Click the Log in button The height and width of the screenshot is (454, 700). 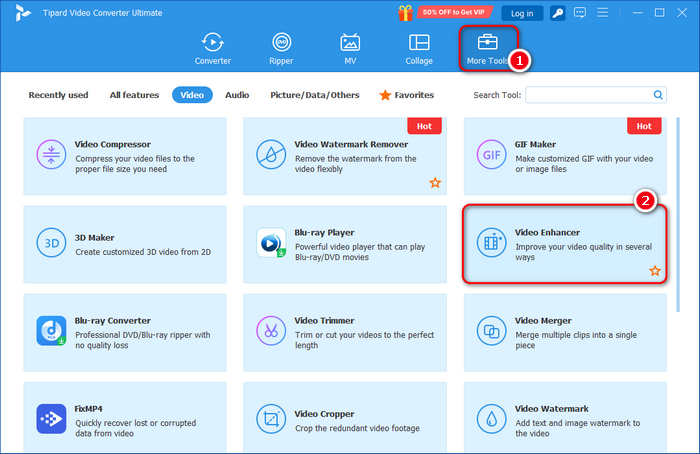point(522,13)
